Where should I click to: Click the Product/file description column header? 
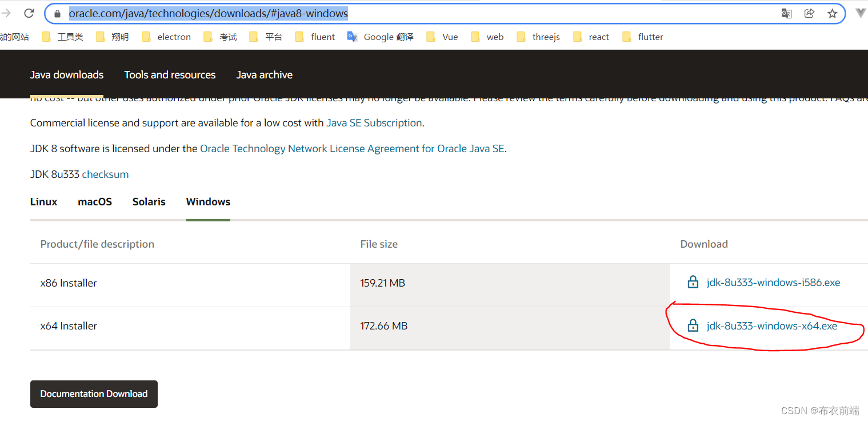pos(97,244)
